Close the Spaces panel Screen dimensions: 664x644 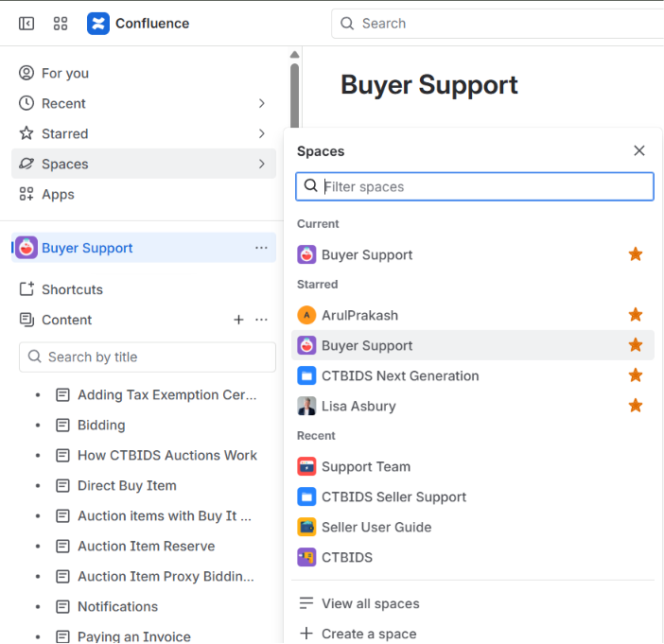pyautogui.click(x=639, y=150)
